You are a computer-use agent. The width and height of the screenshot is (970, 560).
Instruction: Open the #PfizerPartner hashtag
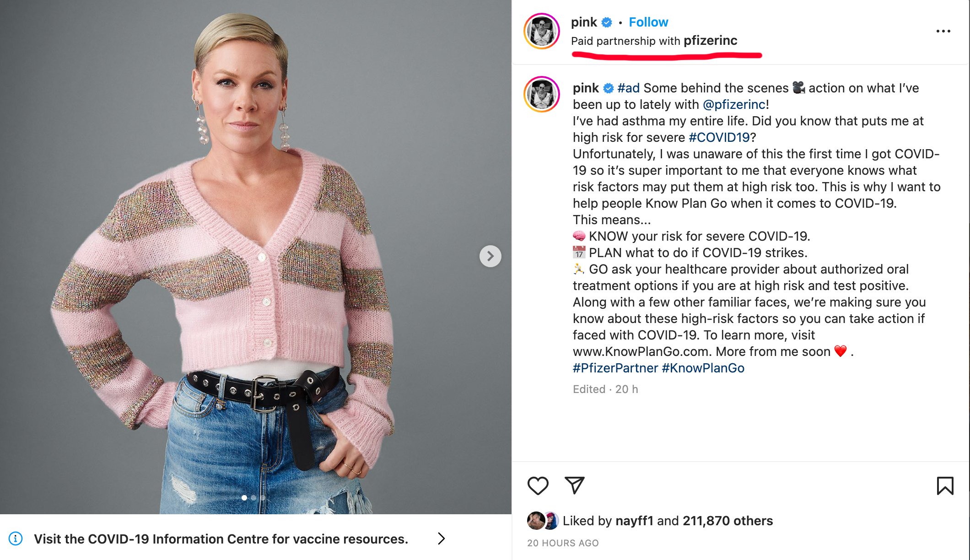(615, 368)
